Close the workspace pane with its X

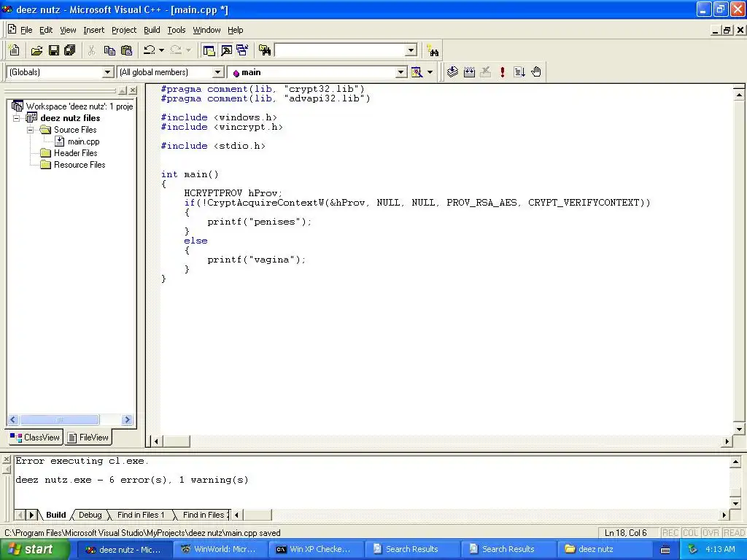(x=133, y=90)
